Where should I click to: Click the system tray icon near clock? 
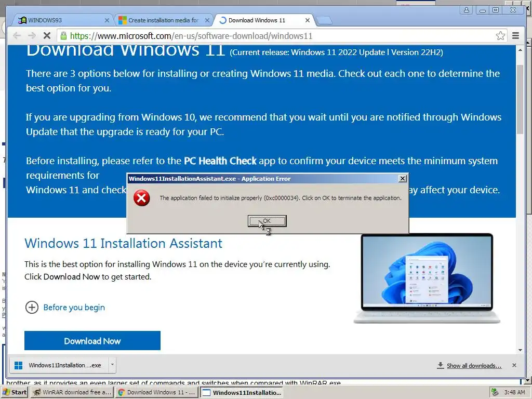(495, 392)
